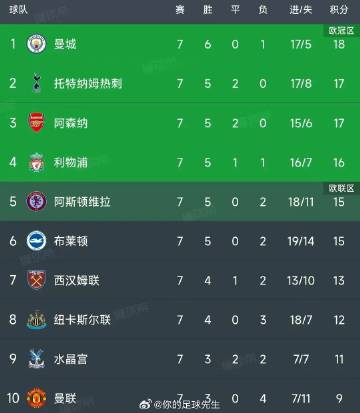Click the Arsenal club crest

pyautogui.click(x=36, y=123)
